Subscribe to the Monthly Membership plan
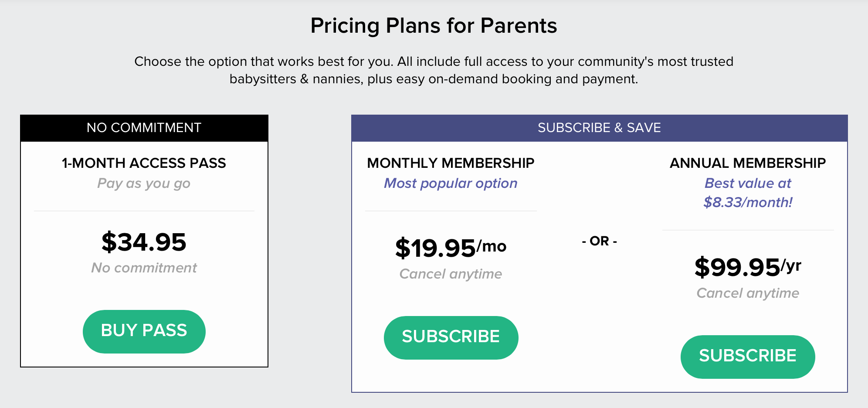Viewport: 868px width, 408px height. pyautogui.click(x=451, y=337)
